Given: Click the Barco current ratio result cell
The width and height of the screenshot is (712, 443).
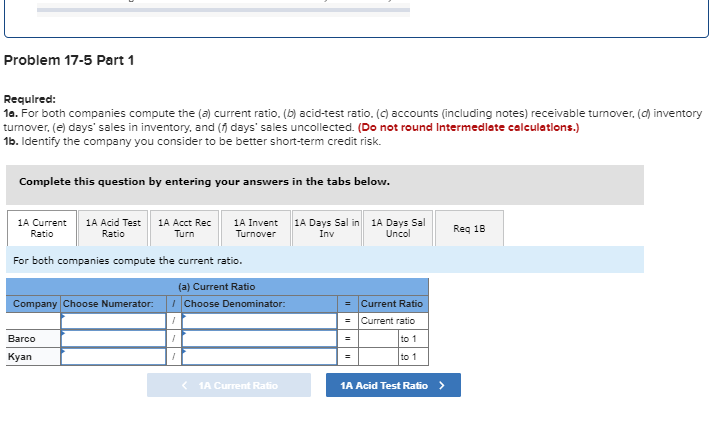Looking at the screenshot, I should point(379,339).
